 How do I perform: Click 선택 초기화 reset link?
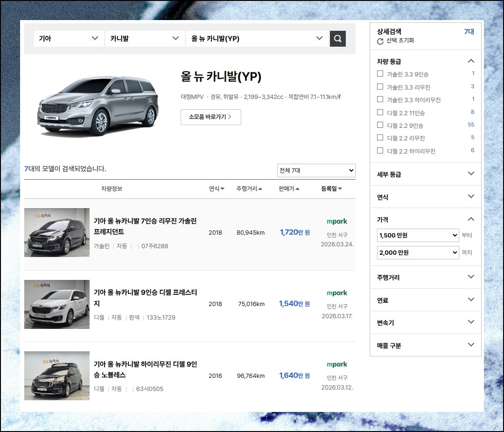(400, 41)
